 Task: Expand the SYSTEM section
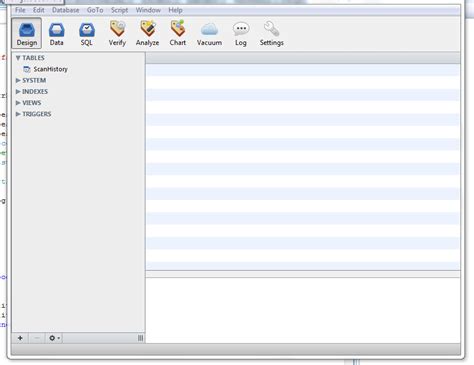[18, 80]
